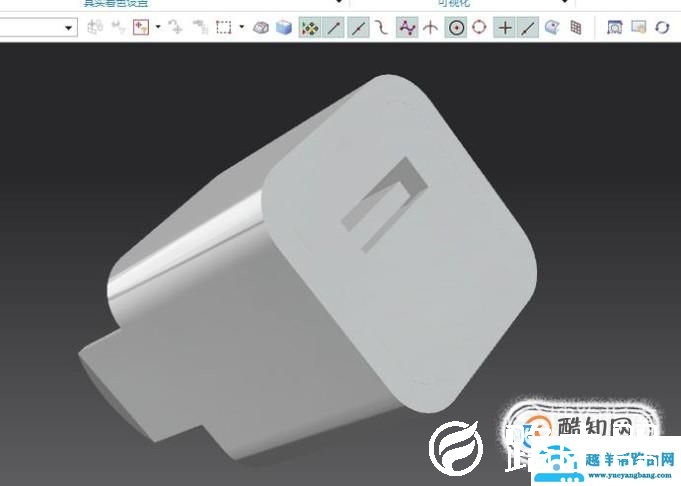
Task: Click the yellow-highlighted display icon
Action: [638, 27]
